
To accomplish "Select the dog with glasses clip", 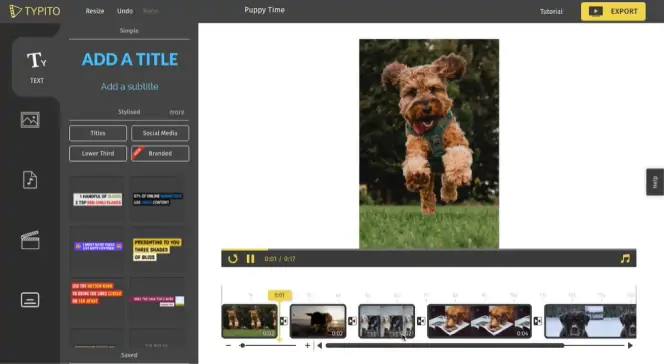I will [x=479, y=321].
